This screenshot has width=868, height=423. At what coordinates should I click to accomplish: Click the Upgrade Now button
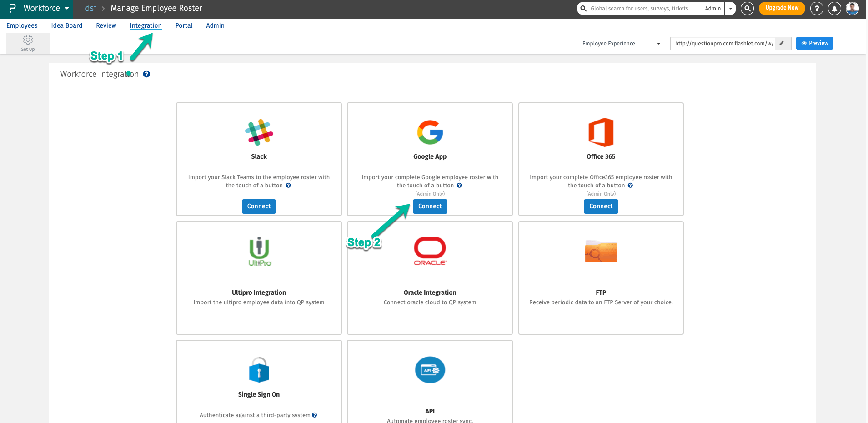(782, 8)
